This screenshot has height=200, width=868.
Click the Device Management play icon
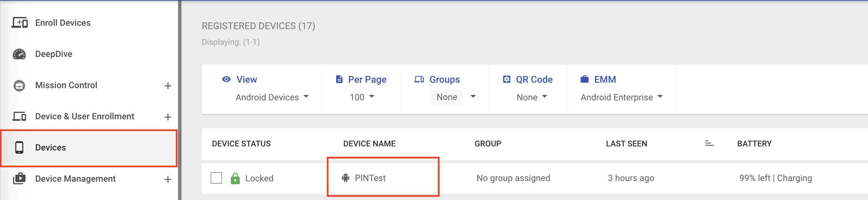pyautogui.click(x=19, y=179)
